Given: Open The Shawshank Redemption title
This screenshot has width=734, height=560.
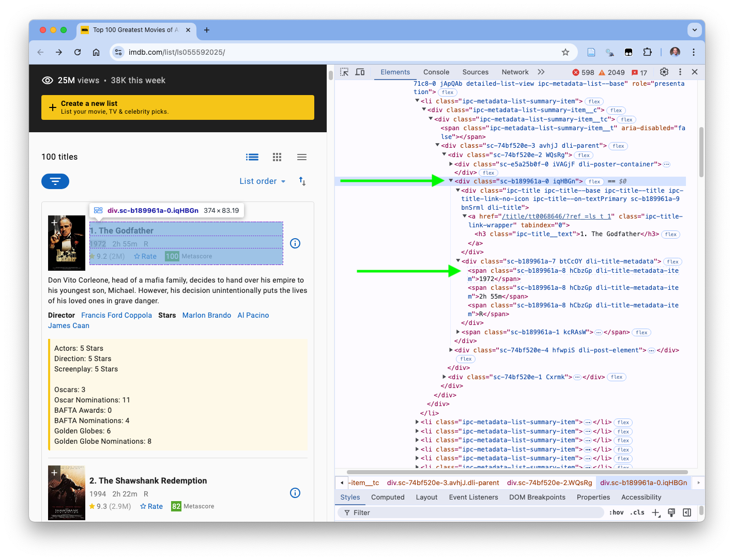Looking at the screenshot, I should (148, 480).
